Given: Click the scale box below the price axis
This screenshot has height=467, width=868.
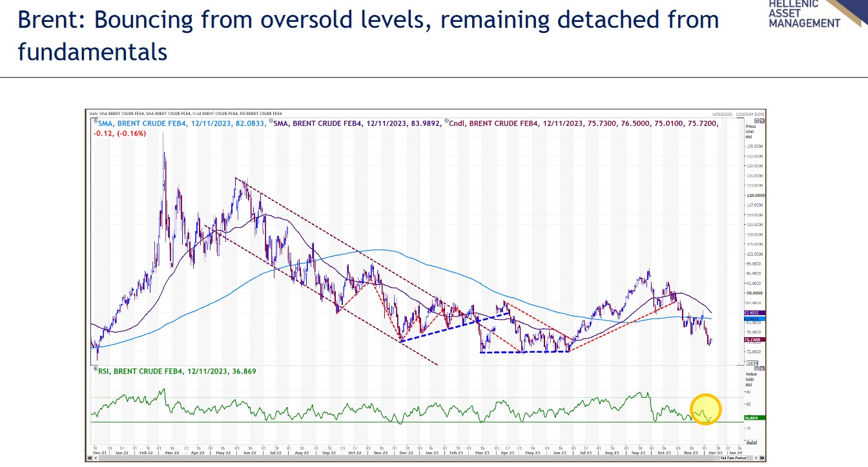Looking at the screenshot, I should [x=751, y=363].
